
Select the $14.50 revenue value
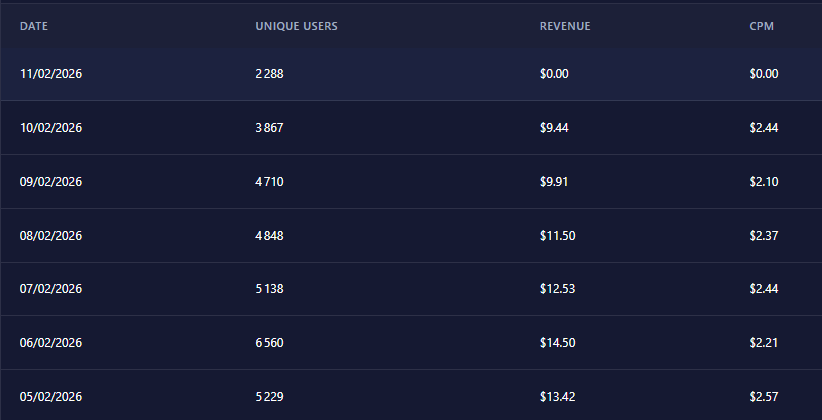pyautogui.click(x=557, y=343)
